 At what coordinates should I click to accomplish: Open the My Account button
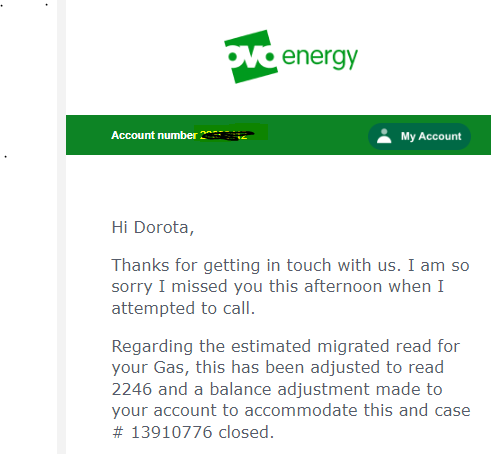pos(419,136)
